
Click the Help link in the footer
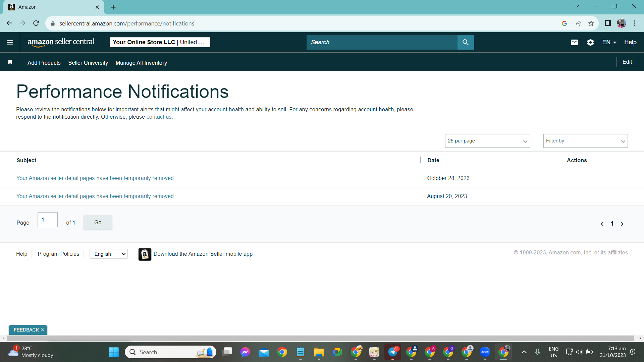(21, 254)
